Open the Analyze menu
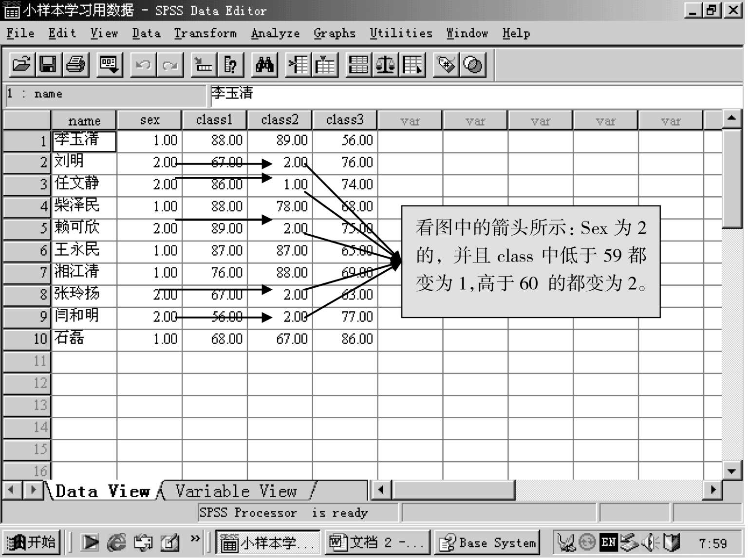 point(275,33)
